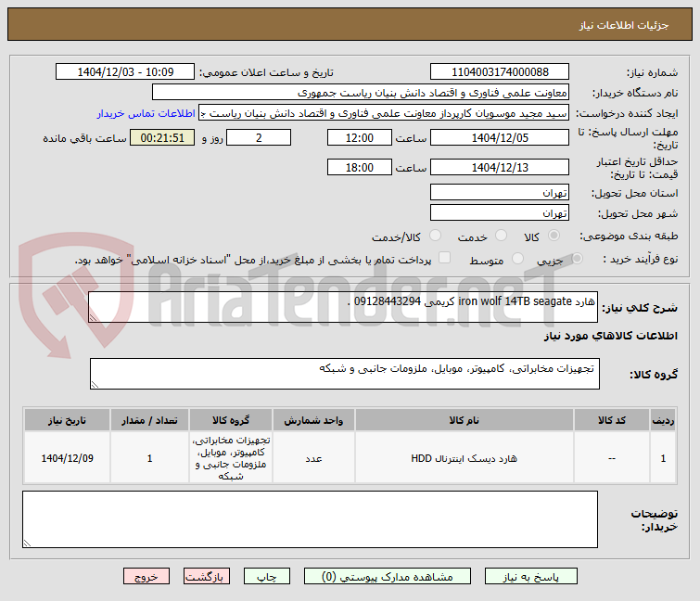Click the resize handle of the general description box

point(93,317)
